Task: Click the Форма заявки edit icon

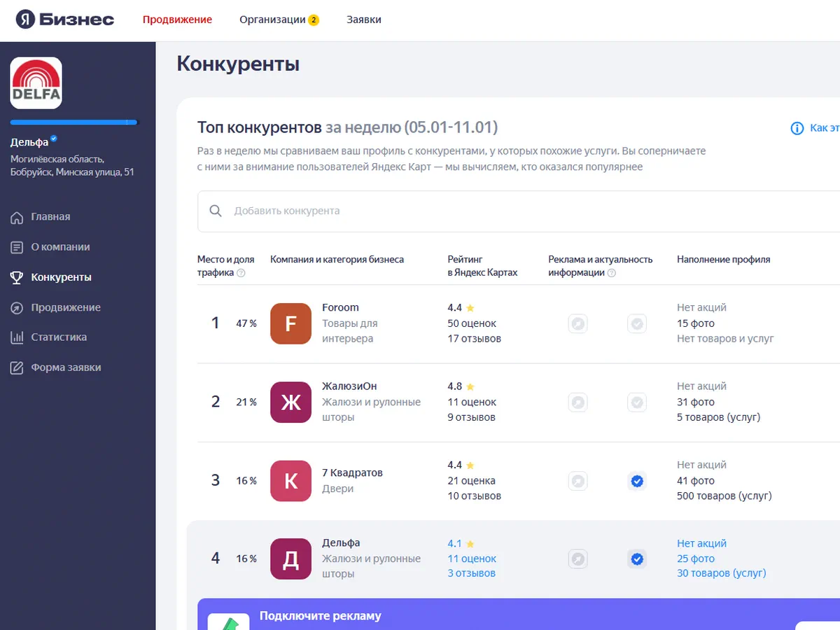Action: pos(17,367)
